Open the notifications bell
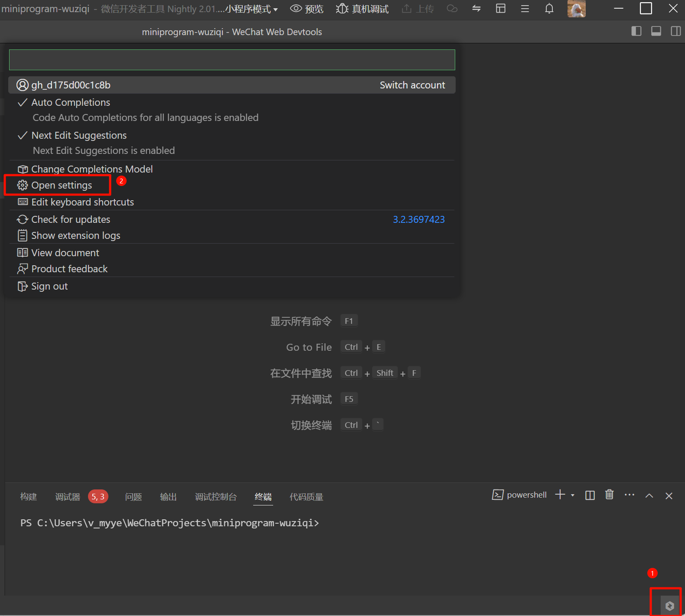 [549, 9]
